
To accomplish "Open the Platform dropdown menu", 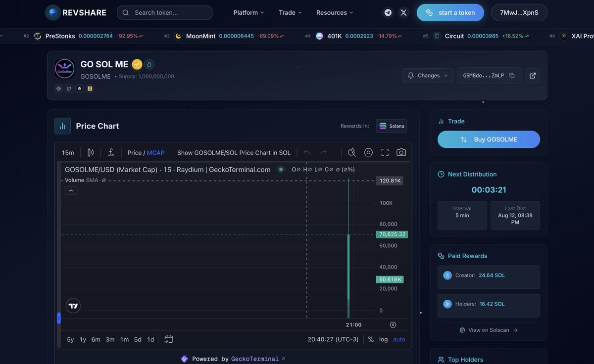I will (x=249, y=12).
